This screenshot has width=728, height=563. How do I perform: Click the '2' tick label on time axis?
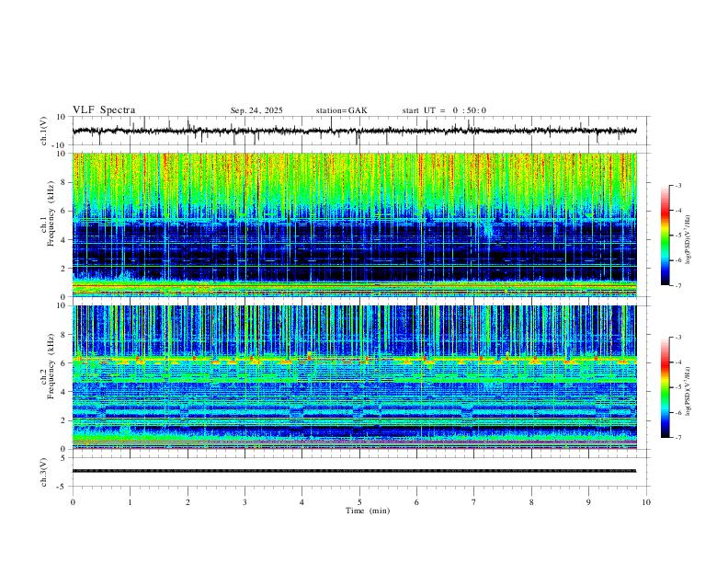(x=188, y=502)
